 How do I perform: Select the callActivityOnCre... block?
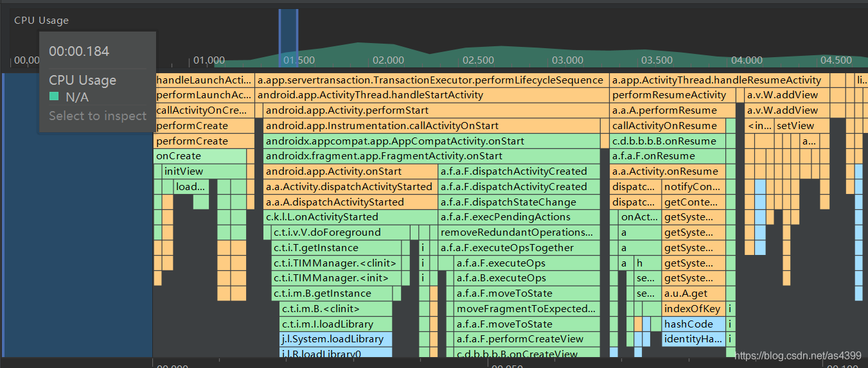coord(204,110)
